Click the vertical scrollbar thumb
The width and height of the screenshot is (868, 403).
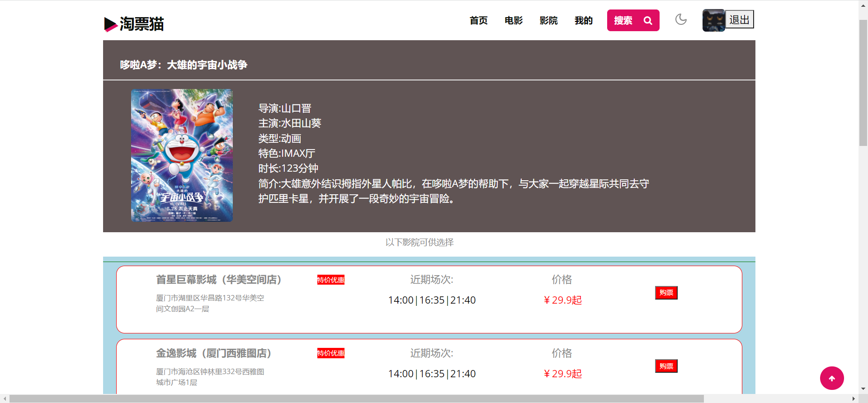pyautogui.click(x=863, y=83)
